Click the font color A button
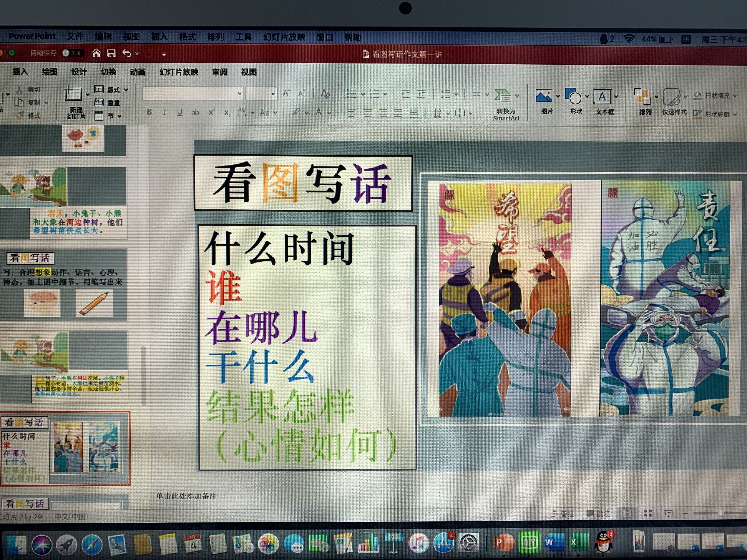Image resolution: width=747 pixels, height=560 pixels. point(318,112)
